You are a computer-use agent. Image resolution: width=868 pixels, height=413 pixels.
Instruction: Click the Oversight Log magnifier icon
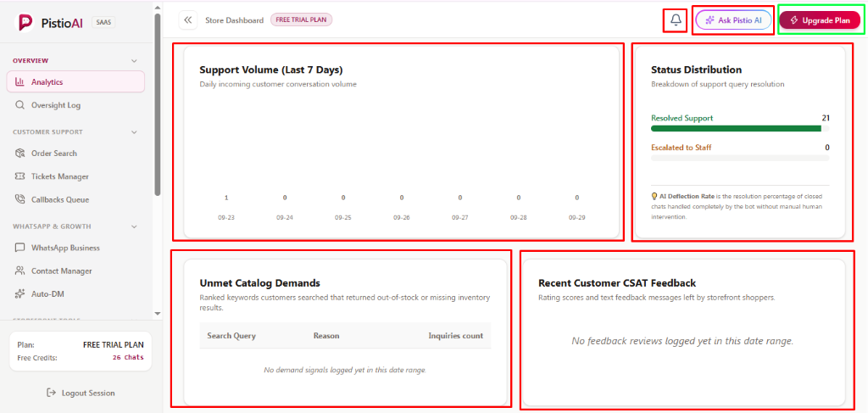coord(20,105)
